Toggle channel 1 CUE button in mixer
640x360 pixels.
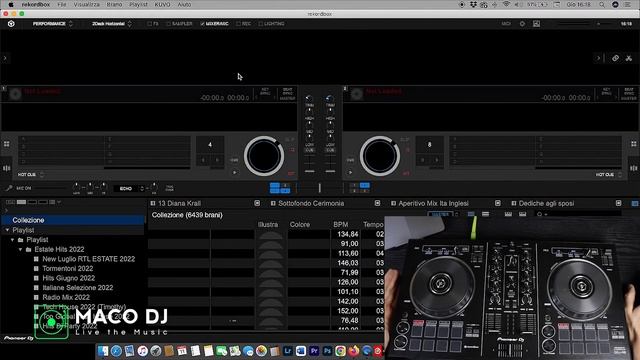pos(309,150)
